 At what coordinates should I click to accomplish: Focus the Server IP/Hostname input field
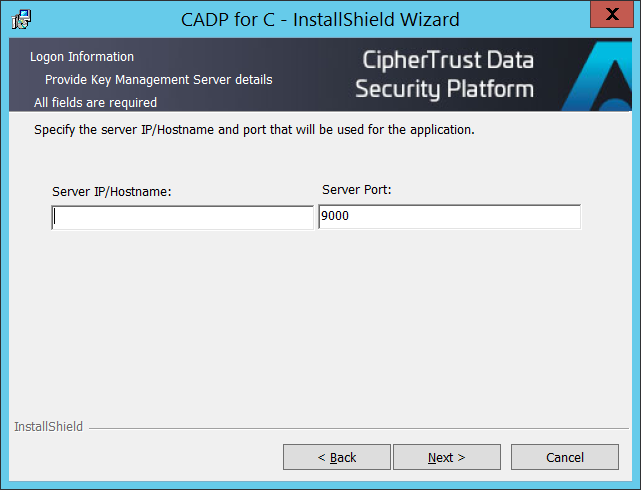click(182, 218)
